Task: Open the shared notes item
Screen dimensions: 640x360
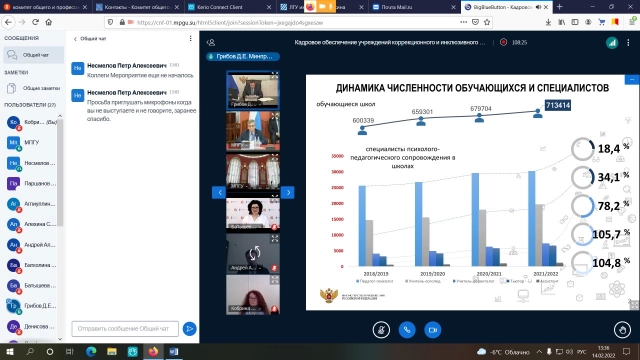Action: pyautogui.click(x=34, y=88)
